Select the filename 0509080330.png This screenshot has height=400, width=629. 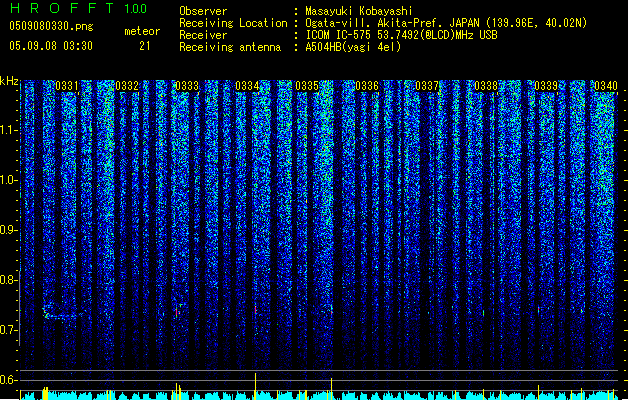(x=51, y=26)
